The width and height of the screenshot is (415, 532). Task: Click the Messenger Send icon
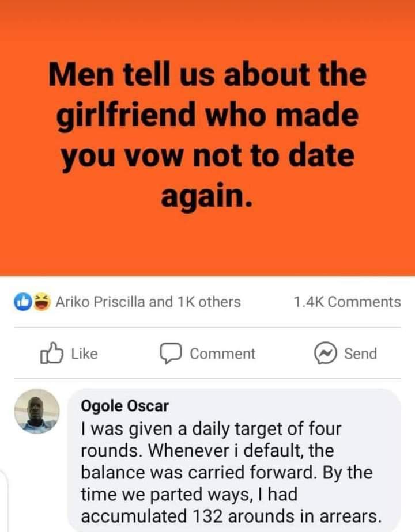pyautogui.click(x=325, y=353)
